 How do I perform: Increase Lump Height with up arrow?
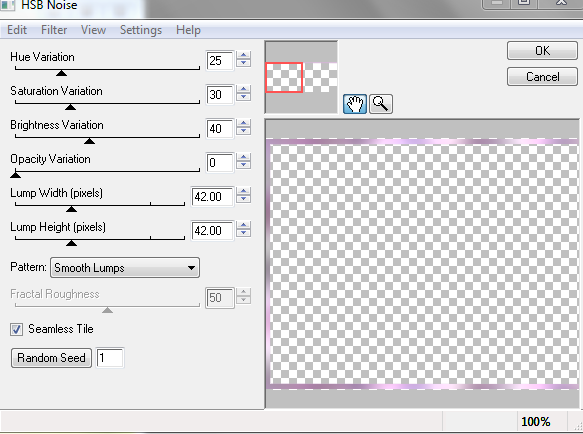coord(244,225)
